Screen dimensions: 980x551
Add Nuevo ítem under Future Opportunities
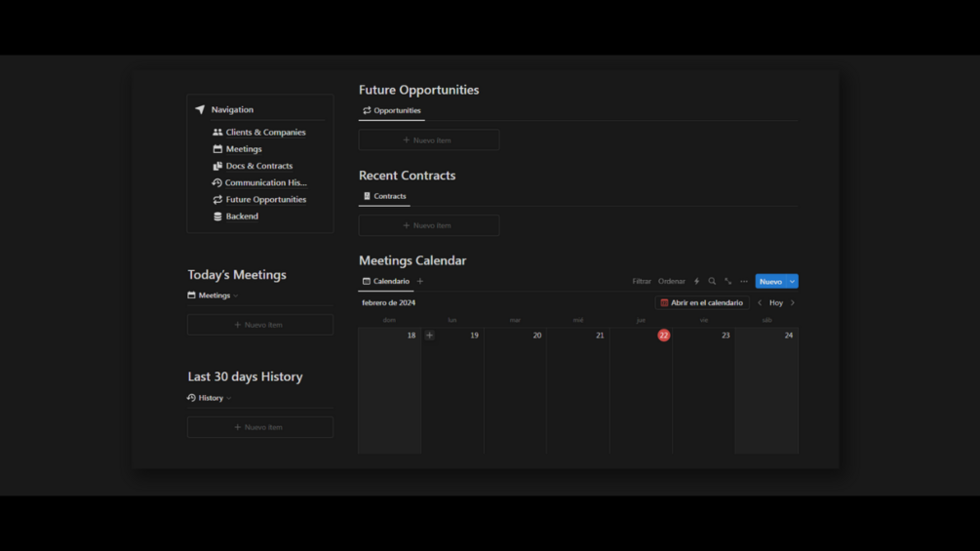[x=429, y=139]
